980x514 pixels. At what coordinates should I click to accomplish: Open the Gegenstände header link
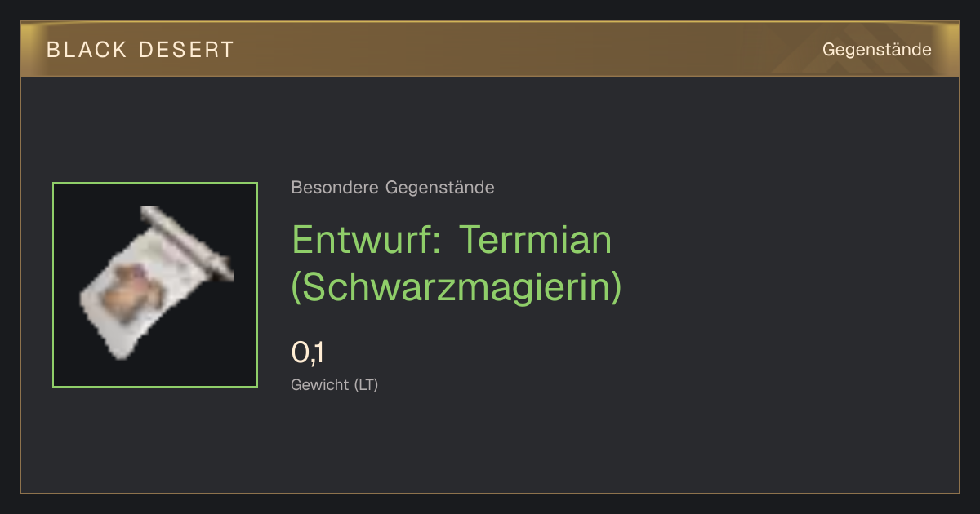(876, 50)
